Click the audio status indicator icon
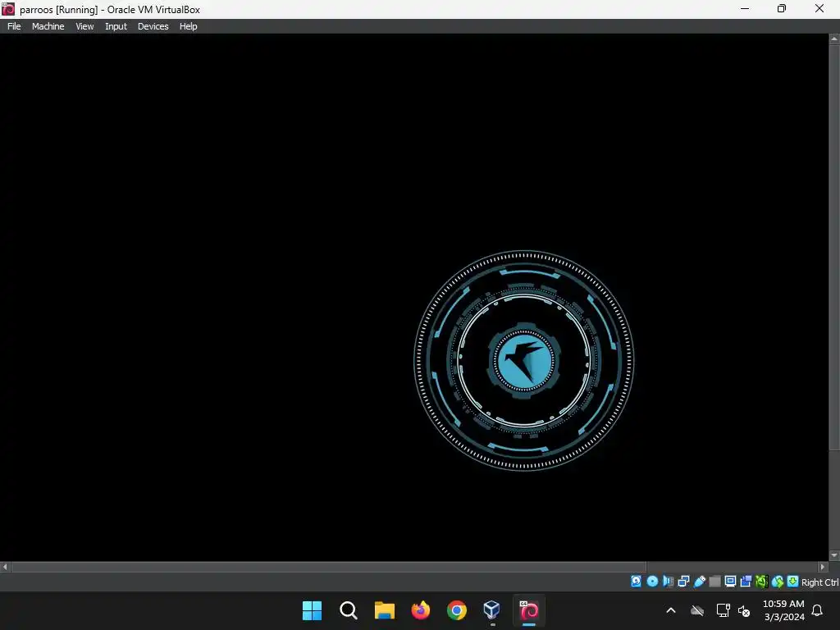This screenshot has height=630, width=840. pyautogui.click(x=668, y=582)
